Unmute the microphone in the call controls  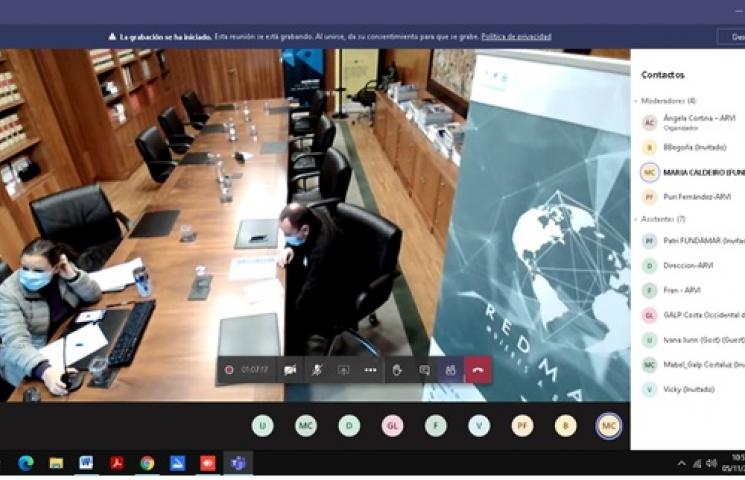tap(316, 370)
